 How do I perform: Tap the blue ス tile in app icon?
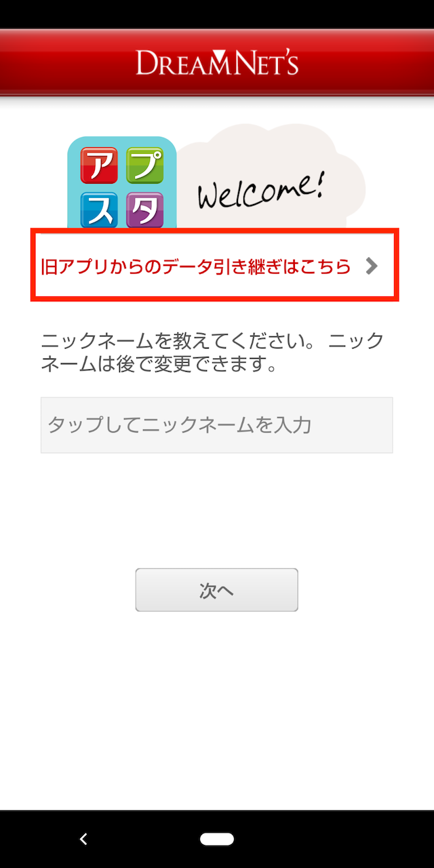coord(99,209)
